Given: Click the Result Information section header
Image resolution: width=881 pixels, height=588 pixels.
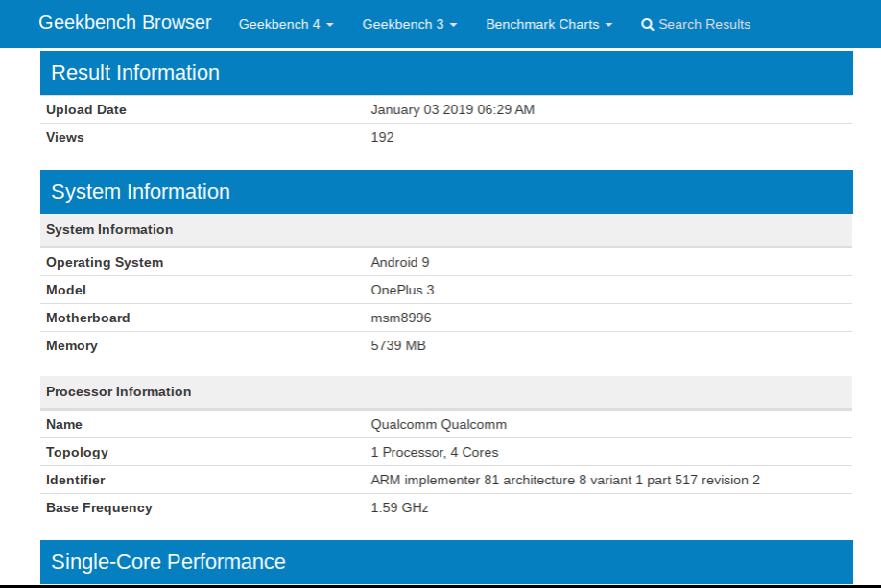Looking at the screenshot, I should click(x=446, y=73).
